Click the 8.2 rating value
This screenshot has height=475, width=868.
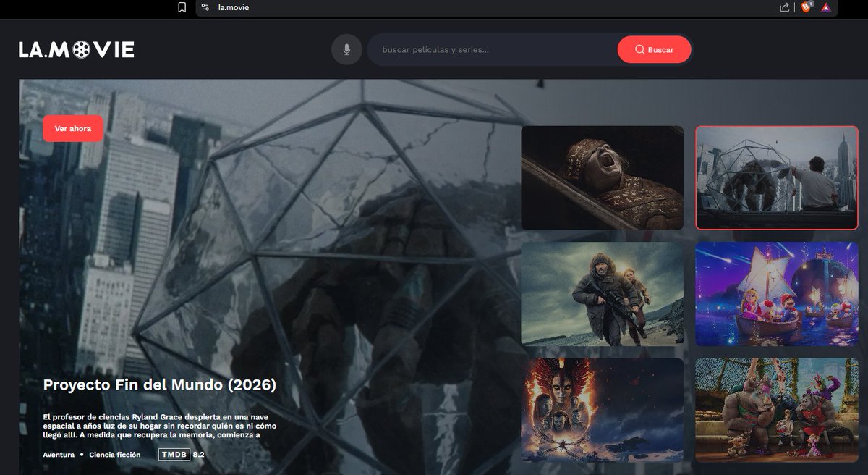pos(199,455)
